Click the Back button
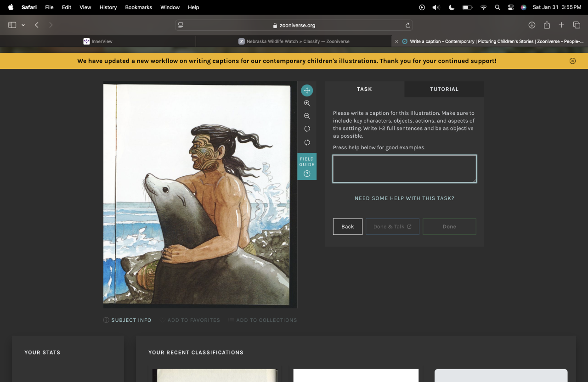Screen dimensions: 588x382 (348, 226)
